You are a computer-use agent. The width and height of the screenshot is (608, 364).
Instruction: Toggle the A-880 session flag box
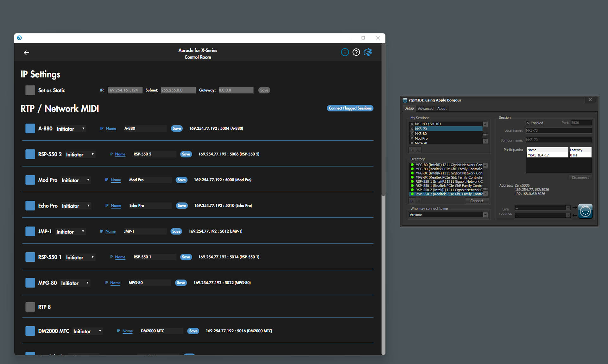point(30,129)
